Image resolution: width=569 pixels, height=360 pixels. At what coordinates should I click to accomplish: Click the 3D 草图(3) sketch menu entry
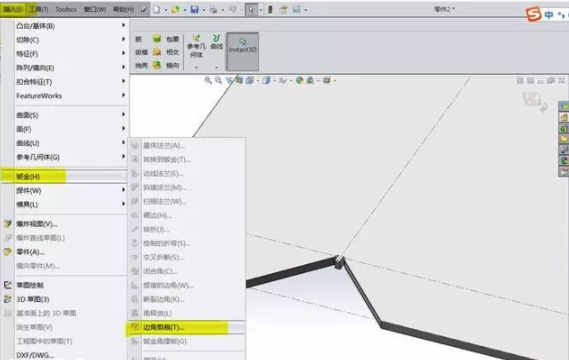click(33, 299)
